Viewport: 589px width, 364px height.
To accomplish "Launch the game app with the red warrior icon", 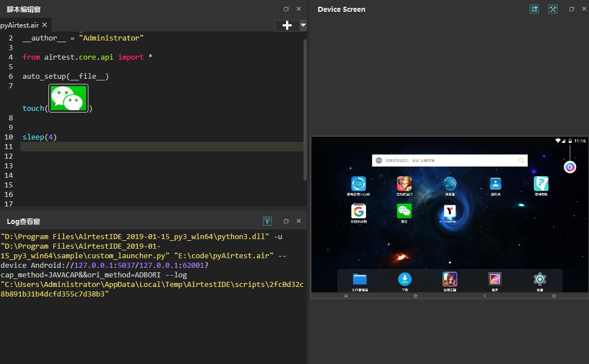I will (x=404, y=184).
